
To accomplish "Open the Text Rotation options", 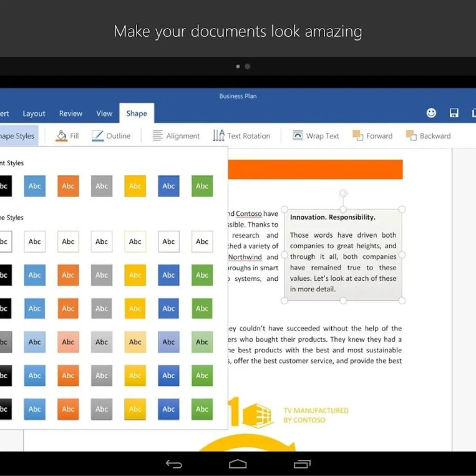I will (242, 136).
